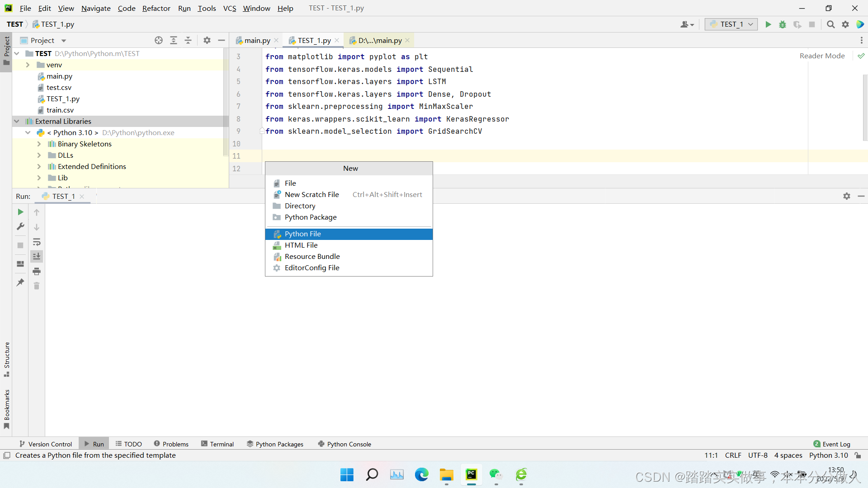Toggle read-only lock icon in status bar
Image resolution: width=868 pixels, height=488 pixels.
pos(858,455)
